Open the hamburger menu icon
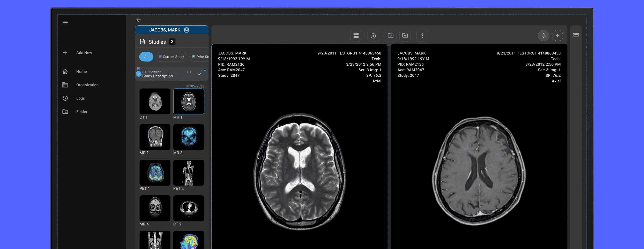Screen dimensions: 644x249 [65, 22]
